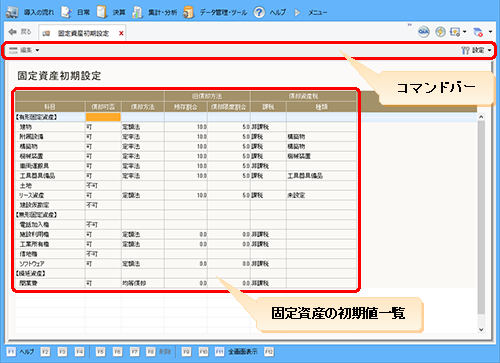The width and height of the screenshot is (500, 363).
Task: Expand the 編集 dropdown in command bar
Action: tap(24, 50)
